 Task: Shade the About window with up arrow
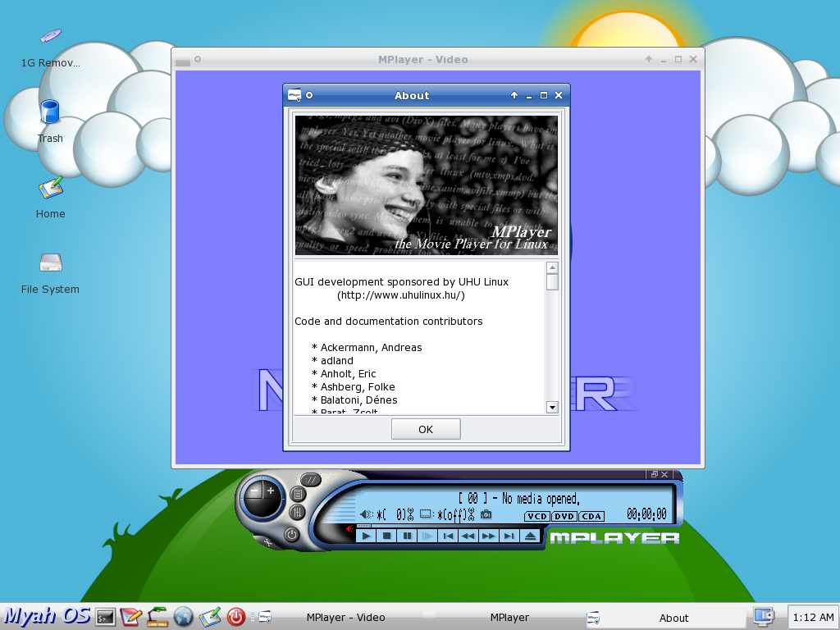point(514,95)
